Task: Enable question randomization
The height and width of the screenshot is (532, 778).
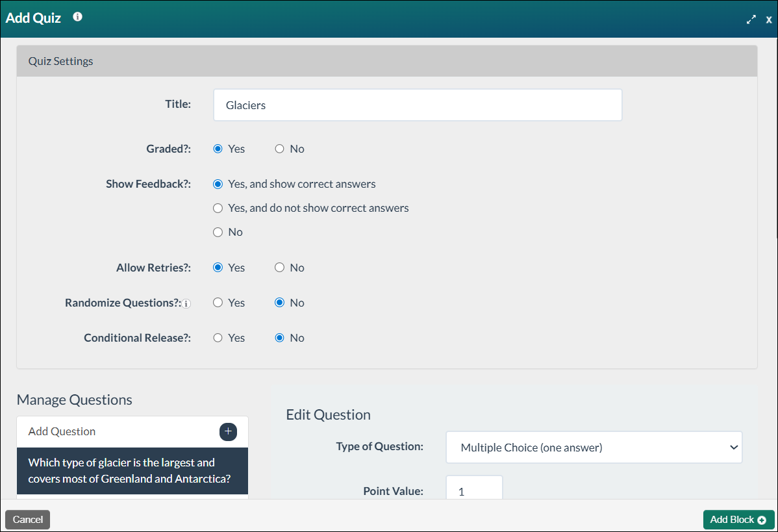Action: [218, 302]
